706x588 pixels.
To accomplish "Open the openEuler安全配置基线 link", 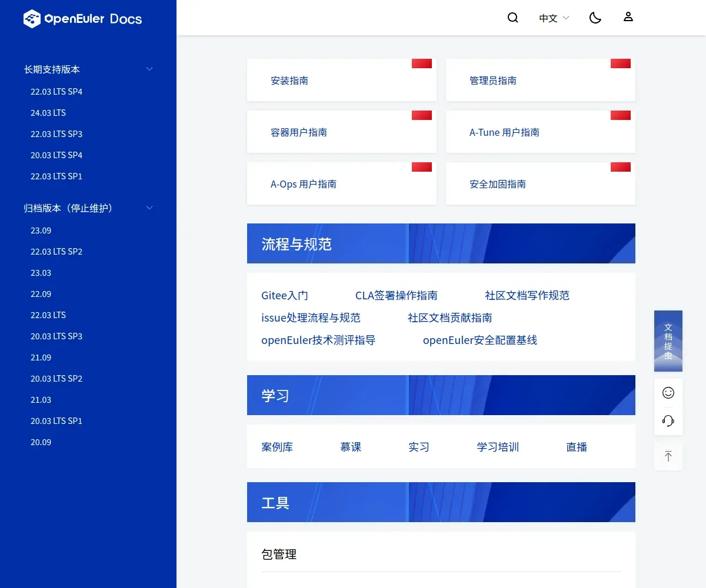I will click(480, 340).
